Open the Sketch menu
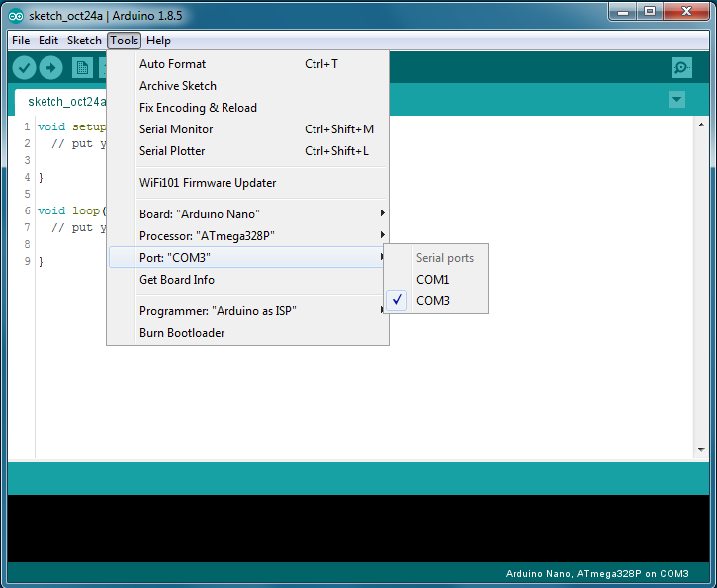Screen dimensions: 717x588 [85, 41]
